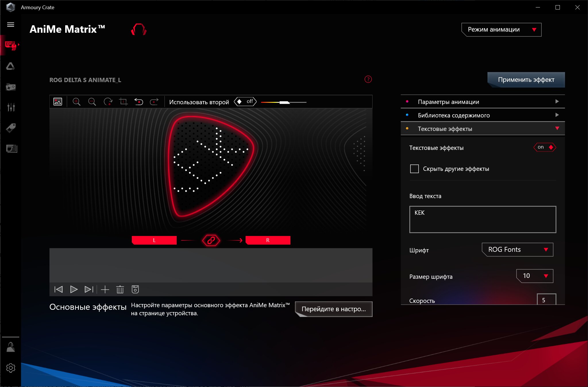Minimize the Armoury Crate window

[538, 7]
